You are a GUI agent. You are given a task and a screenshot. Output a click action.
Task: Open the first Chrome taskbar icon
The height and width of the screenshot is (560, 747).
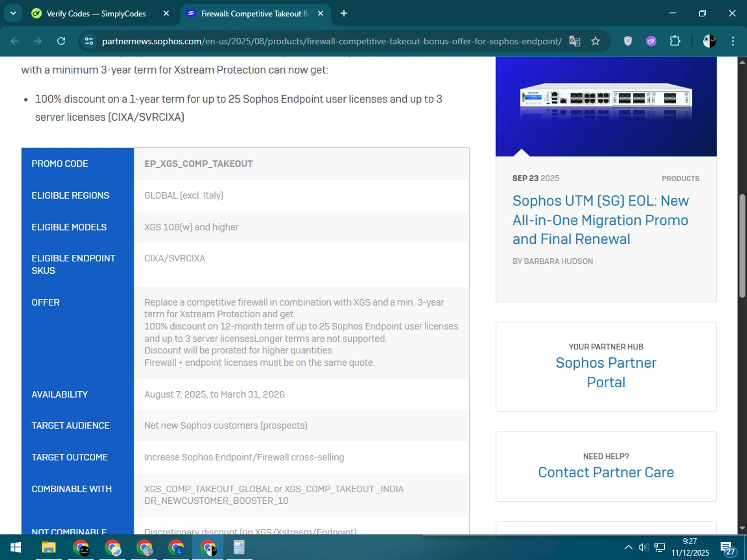[x=81, y=548]
